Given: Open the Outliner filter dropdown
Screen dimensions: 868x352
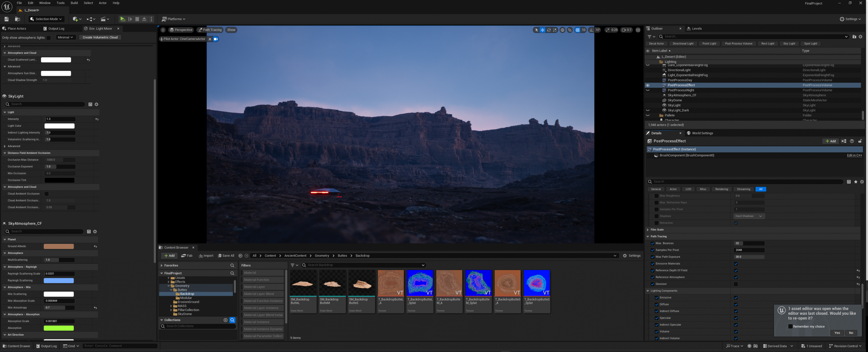Looking at the screenshot, I should pos(651,37).
